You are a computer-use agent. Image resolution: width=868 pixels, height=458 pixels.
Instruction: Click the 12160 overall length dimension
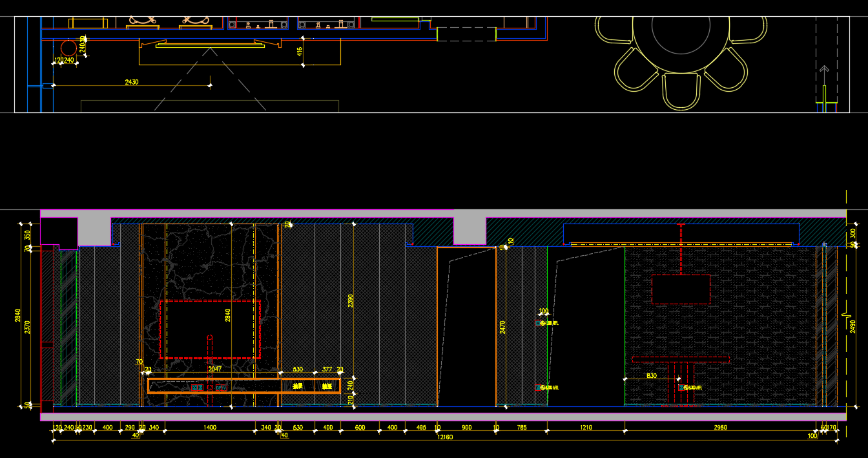(x=446, y=437)
